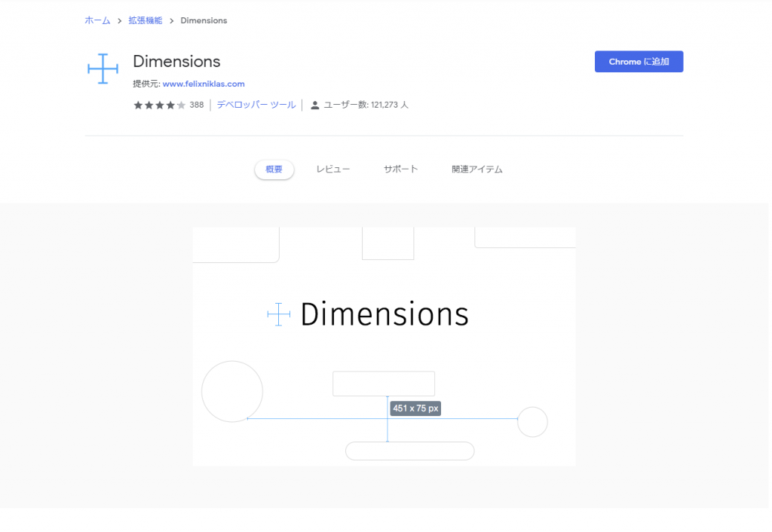Switch to the レビュー tab
The image size is (772, 532).
[x=333, y=170]
